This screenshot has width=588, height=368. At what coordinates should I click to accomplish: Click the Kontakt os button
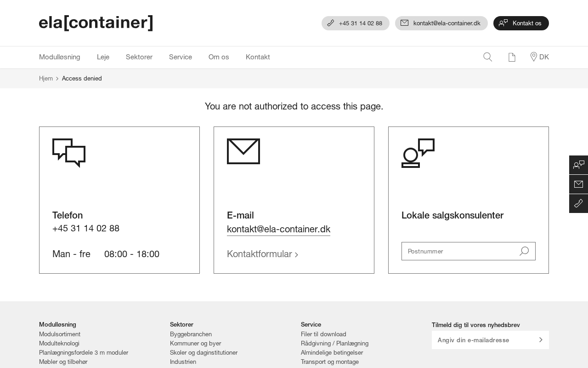pos(521,23)
